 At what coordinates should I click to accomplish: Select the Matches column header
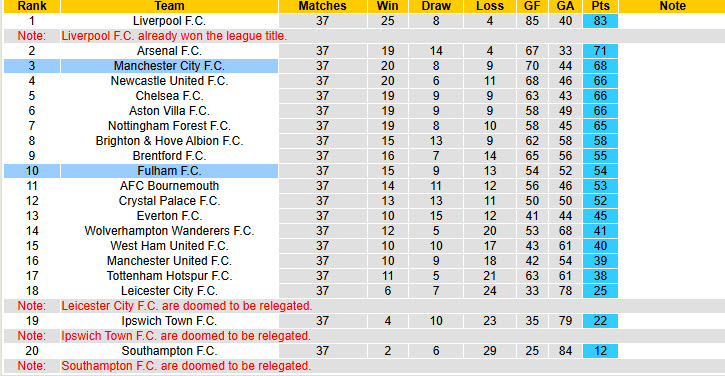point(322,6)
